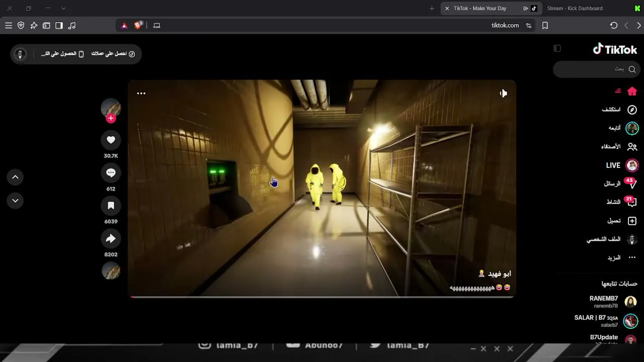Open the Upload (تحميل) page

tap(622, 221)
